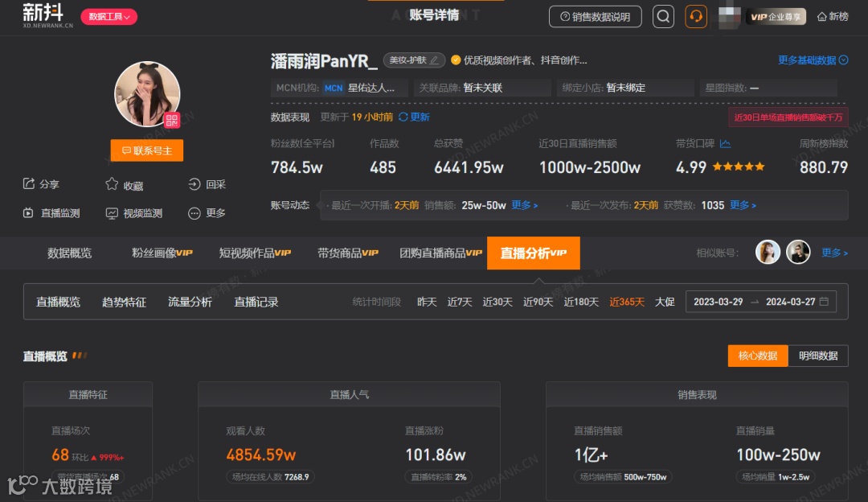Click the 带货口碑 trend chart icon

(725, 143)
